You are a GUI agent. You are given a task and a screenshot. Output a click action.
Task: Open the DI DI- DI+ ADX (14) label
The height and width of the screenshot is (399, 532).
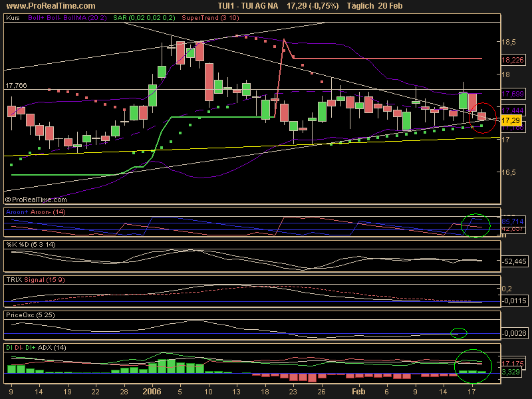tap(36, 348)
